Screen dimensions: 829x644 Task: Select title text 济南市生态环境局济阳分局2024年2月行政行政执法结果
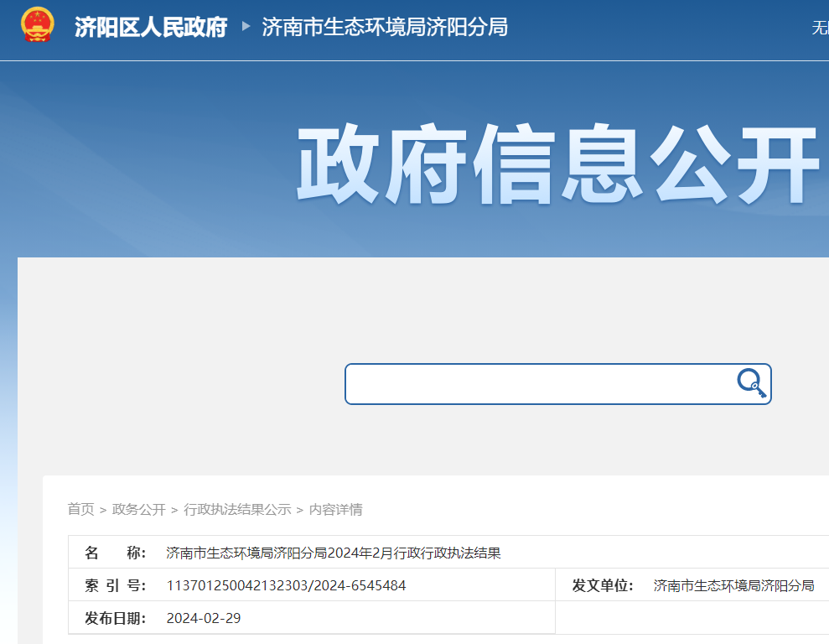[334, 553]
